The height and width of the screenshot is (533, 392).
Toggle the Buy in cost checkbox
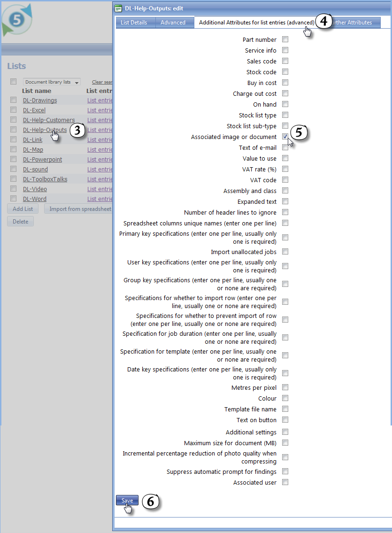[x=285, y=83]
